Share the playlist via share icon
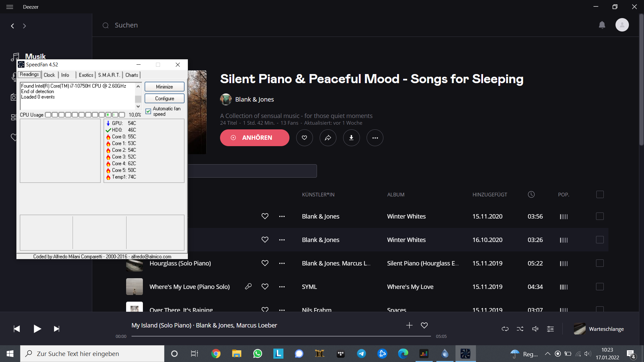 pos(328,138)
